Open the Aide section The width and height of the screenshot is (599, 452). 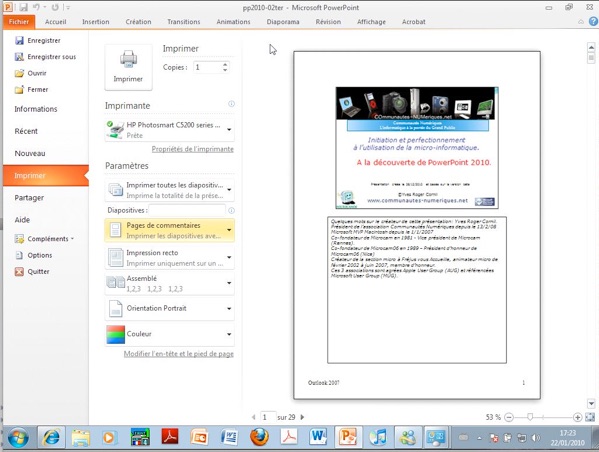coord(22,220)
